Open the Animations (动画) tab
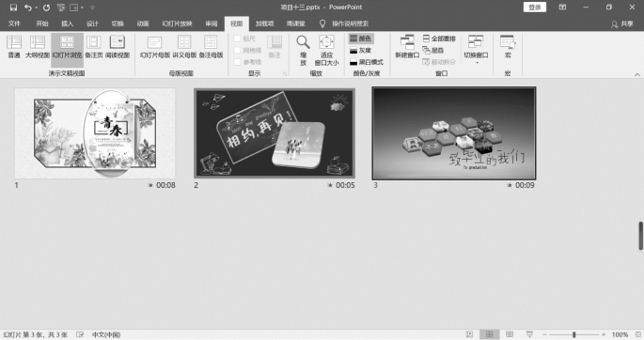 pos(143,23)
